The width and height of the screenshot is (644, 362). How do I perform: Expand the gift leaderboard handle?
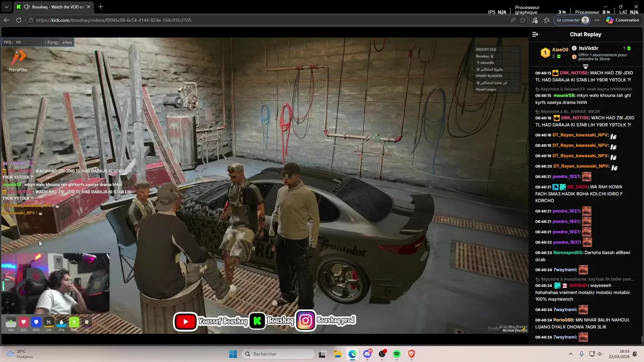point(585,66)
